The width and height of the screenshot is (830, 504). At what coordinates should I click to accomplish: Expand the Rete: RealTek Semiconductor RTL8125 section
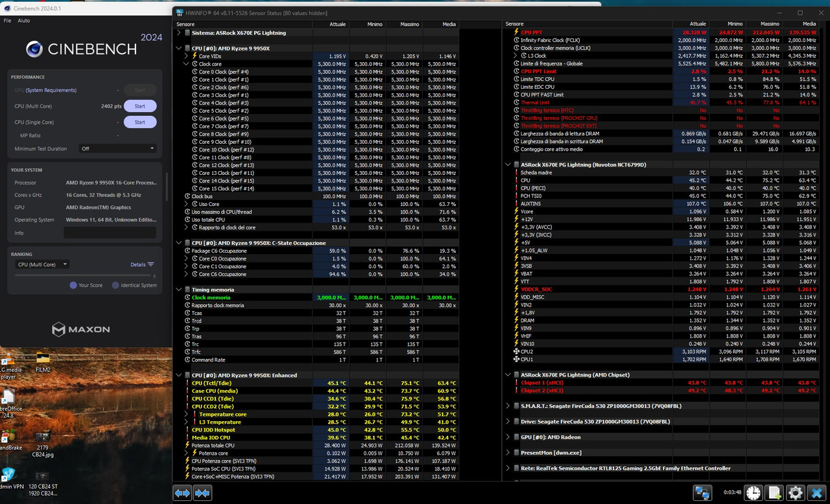tap(508, 468)
